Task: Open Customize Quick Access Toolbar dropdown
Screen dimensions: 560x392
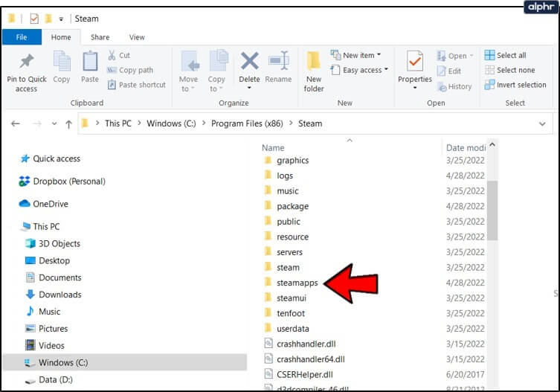Action: 61,19
